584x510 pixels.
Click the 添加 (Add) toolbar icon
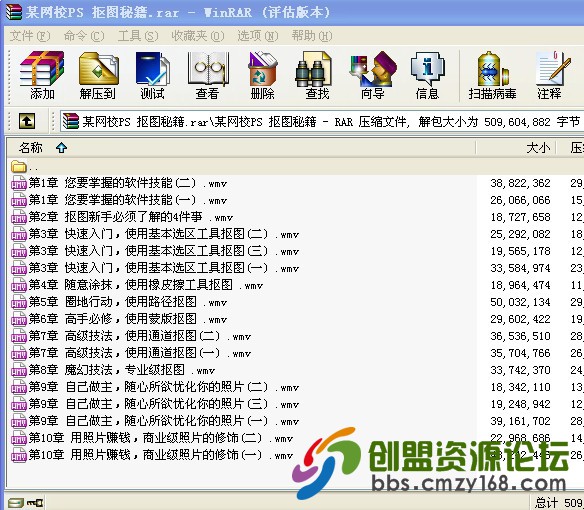point(42,76)
